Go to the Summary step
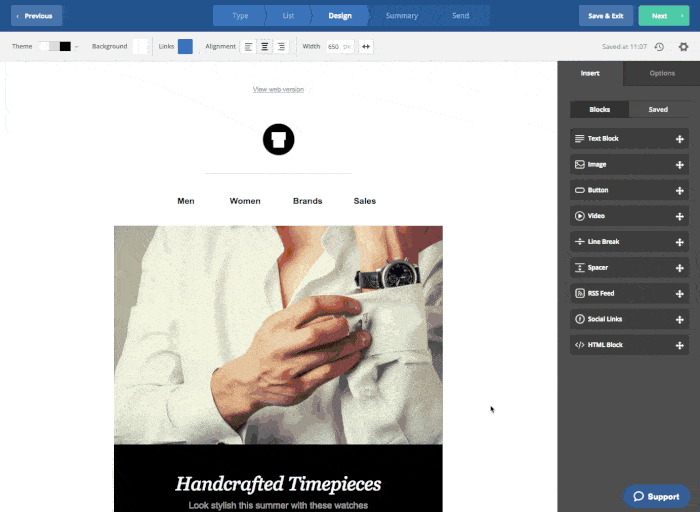 coord(402,16)
